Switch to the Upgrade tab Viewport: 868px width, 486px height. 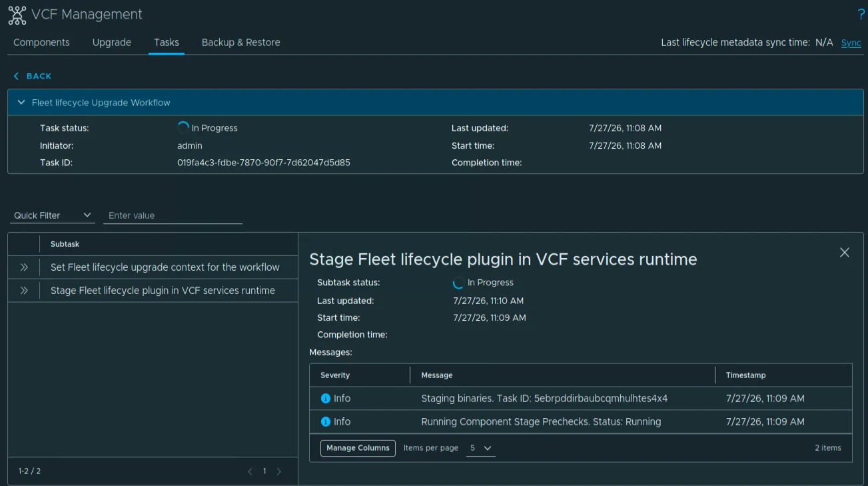tap(112, 42)
